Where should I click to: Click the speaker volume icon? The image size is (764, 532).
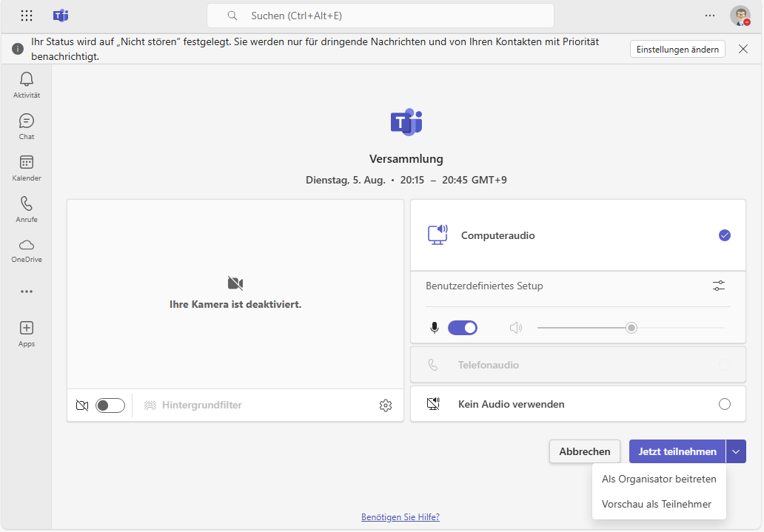point(515,328)
